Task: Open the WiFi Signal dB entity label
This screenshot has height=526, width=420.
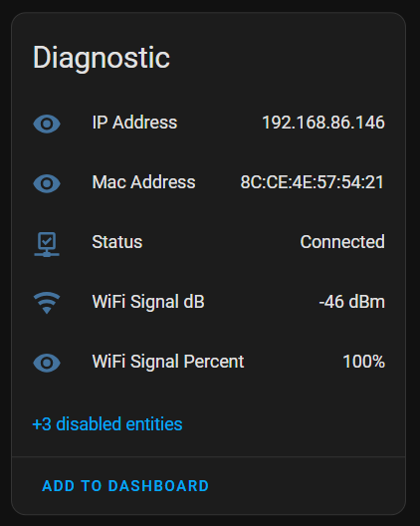Action: 148,302
